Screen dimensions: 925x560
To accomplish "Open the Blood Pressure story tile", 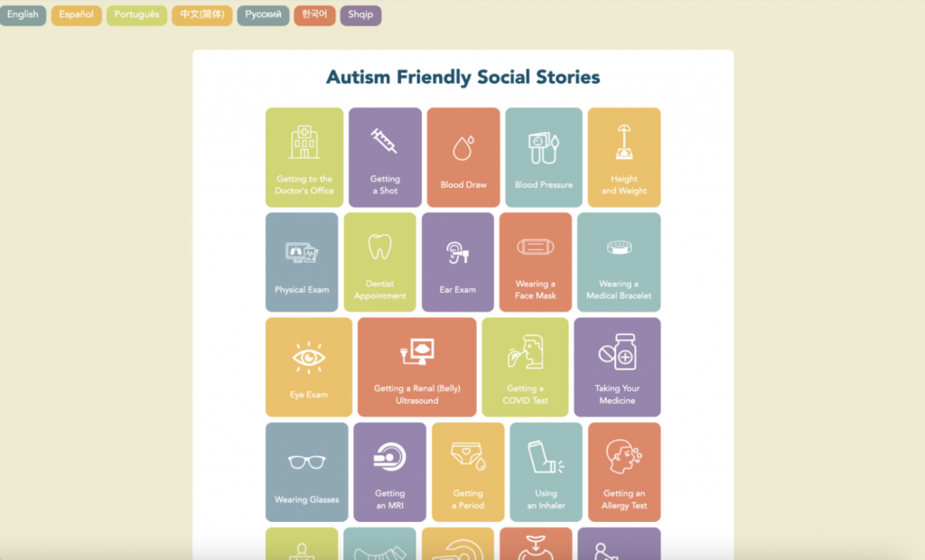I will pyautogui.click(x=543, y=157).
